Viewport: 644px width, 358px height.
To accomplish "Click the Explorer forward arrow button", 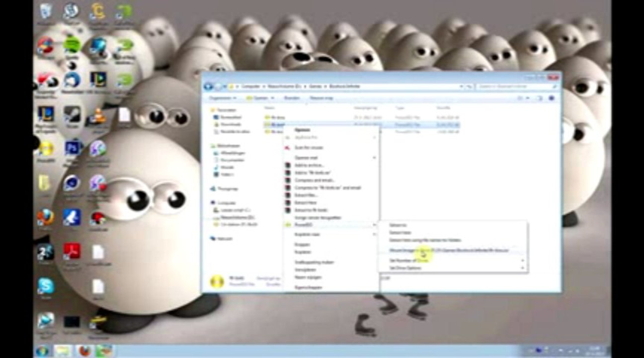I will 218,86.
